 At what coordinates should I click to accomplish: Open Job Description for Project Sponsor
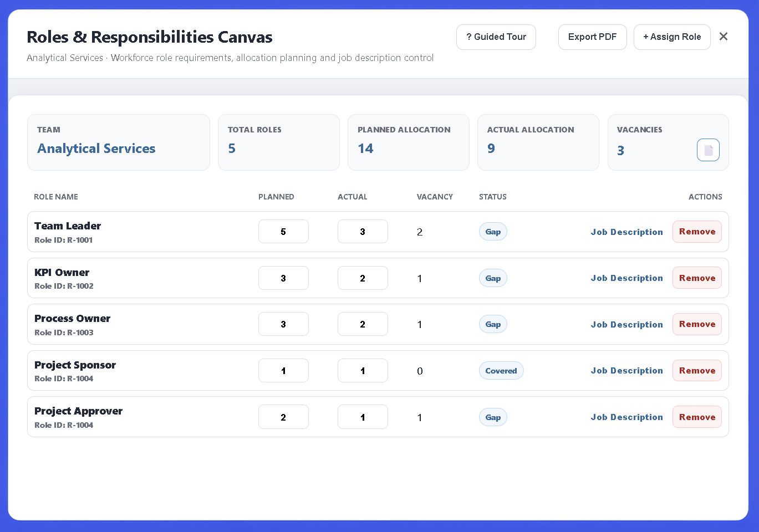click(x=626, y=371)
